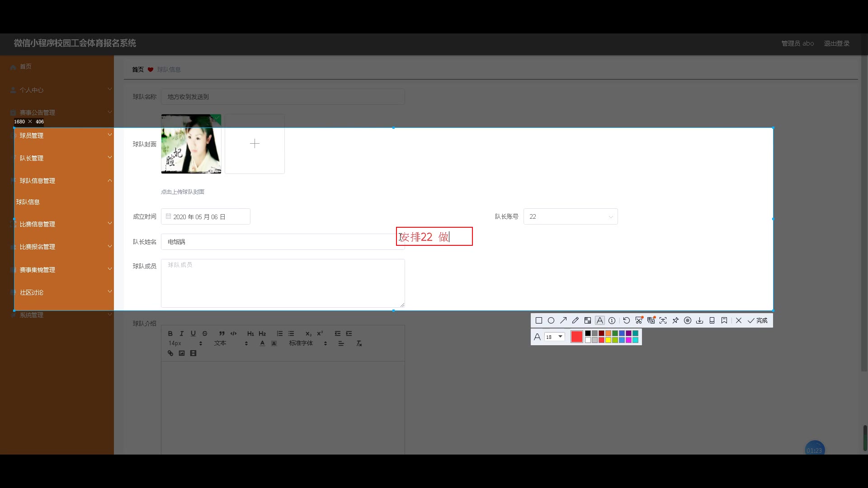This screenshot has width=868, height=488.
Task: Select the pencil freehand tool
Action: click(x=576, y=320)
